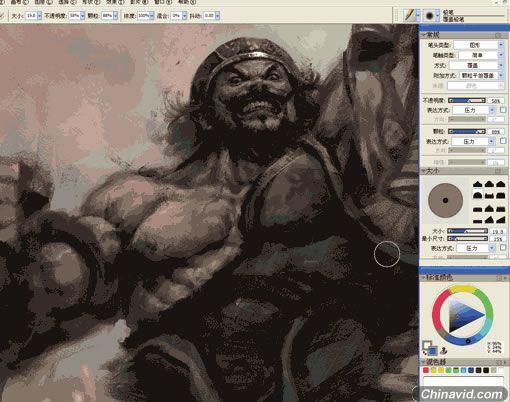Open the grain 表达方式 expression dropdown

473,141
